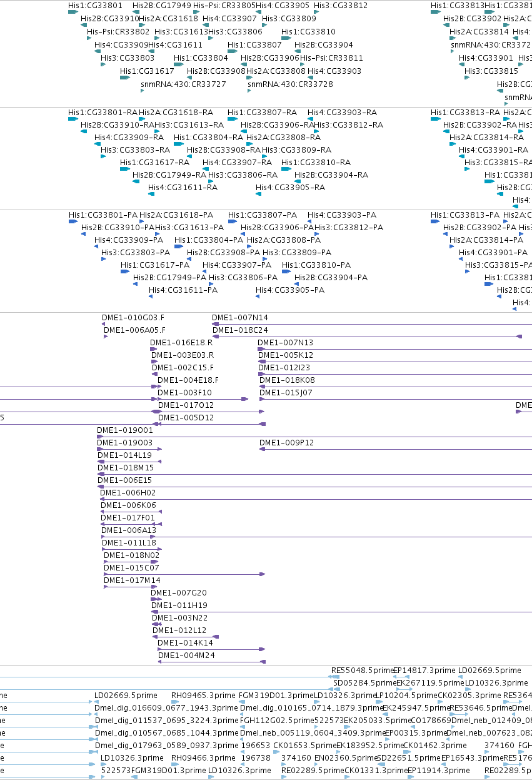532x780 pixels.
Task: Select EST label Dmel_dig_010165_0714_1879.3prime
Action: (311, 708)
